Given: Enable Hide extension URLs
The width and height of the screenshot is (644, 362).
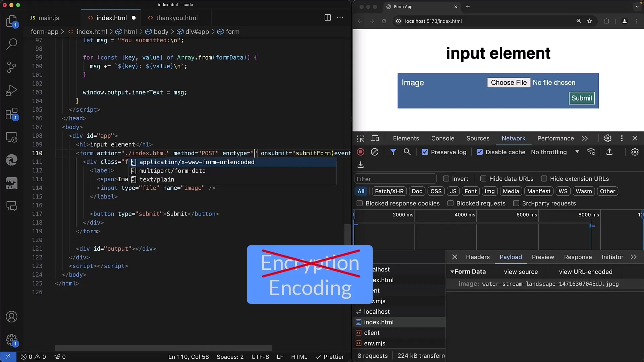Looking at the screenshot, I should pyautogui.click(x=544, y=179).
